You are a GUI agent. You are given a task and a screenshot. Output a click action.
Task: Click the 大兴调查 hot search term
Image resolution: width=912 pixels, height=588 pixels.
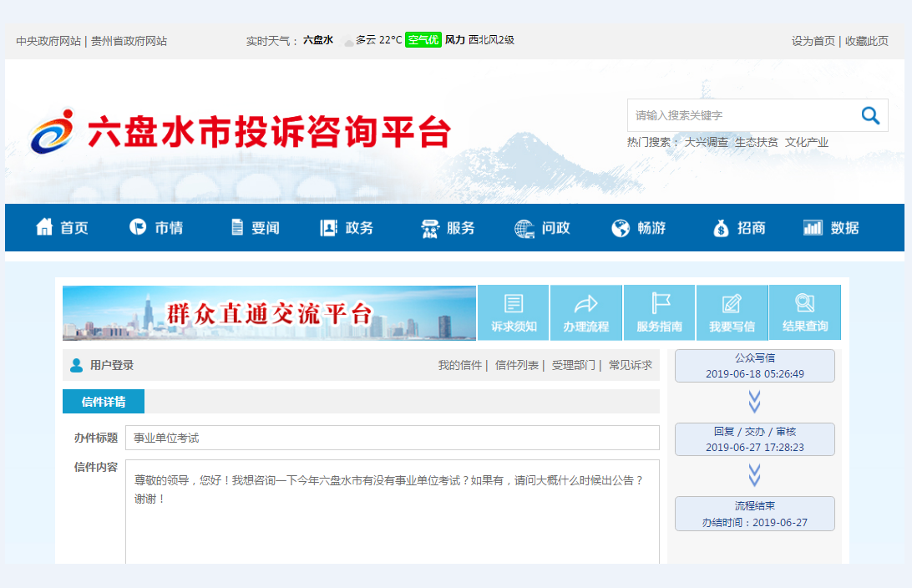tap(706, 142)
